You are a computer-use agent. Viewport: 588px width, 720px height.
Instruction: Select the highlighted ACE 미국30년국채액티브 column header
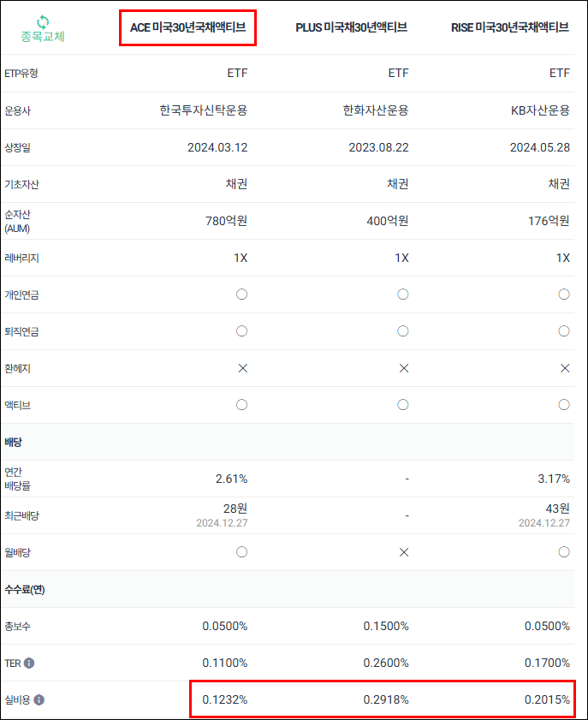pyautogui.click(x=187, y=27)
